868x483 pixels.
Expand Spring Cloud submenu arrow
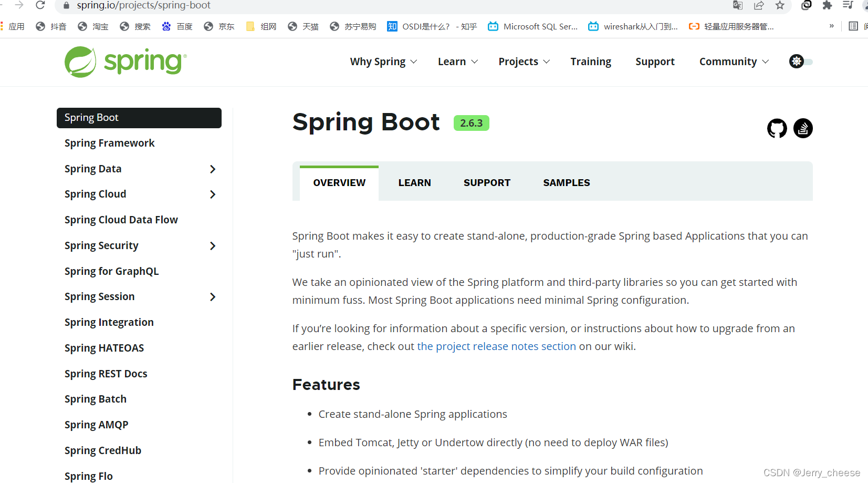point(213,194)
